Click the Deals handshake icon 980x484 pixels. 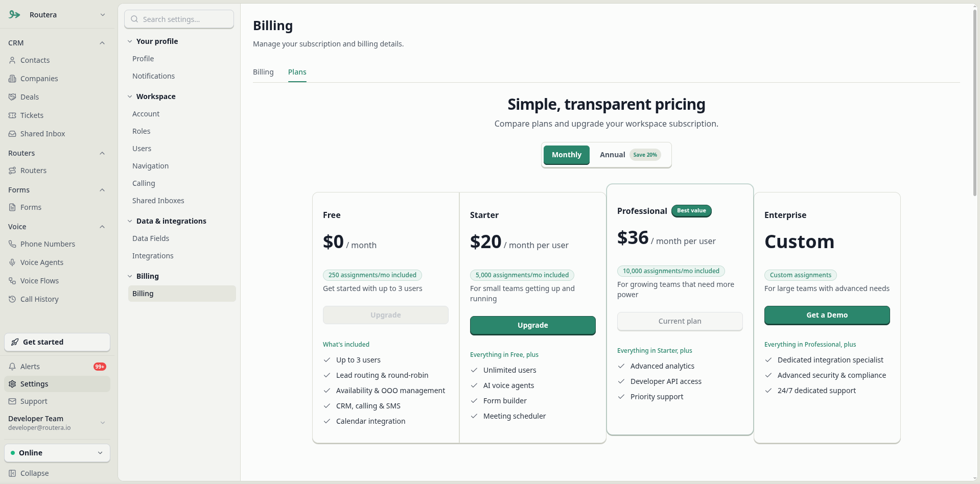tap(12, 97)
